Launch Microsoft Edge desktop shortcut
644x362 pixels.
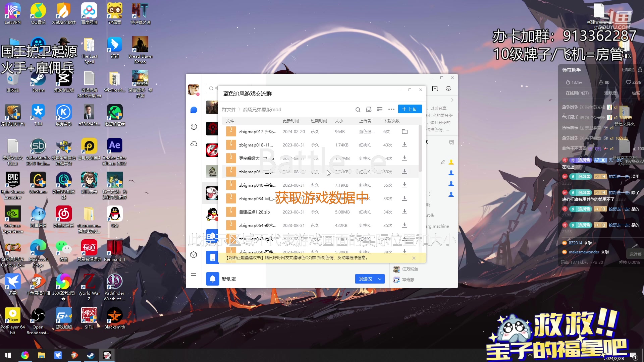(x=38, y=253)
